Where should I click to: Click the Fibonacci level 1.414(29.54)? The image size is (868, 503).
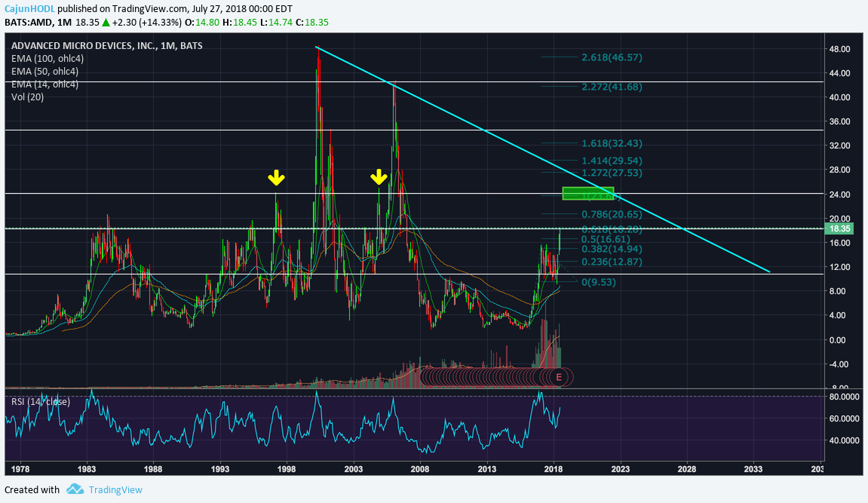click(x=612, y=161)
